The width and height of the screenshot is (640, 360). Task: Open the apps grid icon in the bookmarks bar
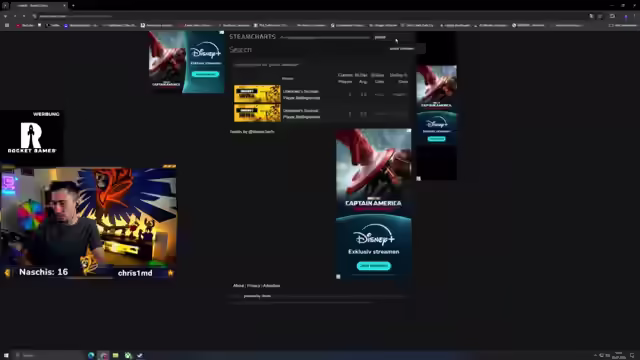pos(7,25)
